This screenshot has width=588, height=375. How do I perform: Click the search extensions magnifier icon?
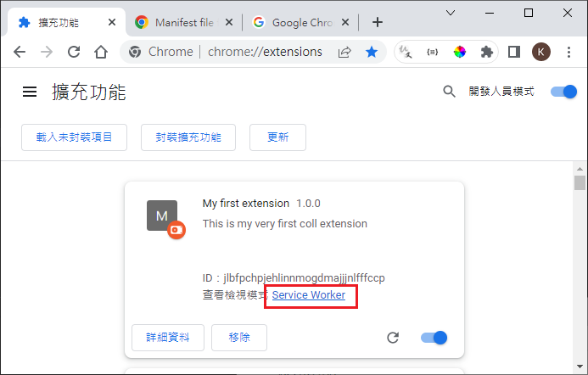(450, 92)
